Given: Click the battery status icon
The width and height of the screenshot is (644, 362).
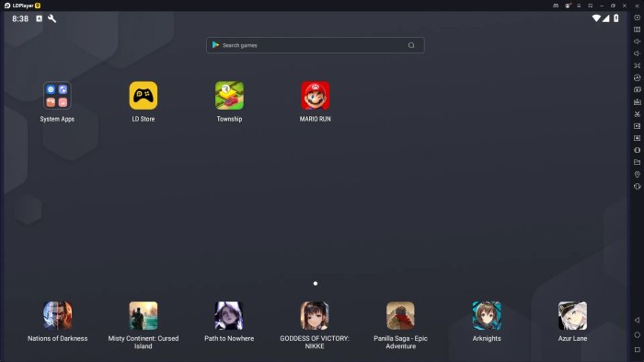Looking at the screenshot, I should (x=616, y=18).
